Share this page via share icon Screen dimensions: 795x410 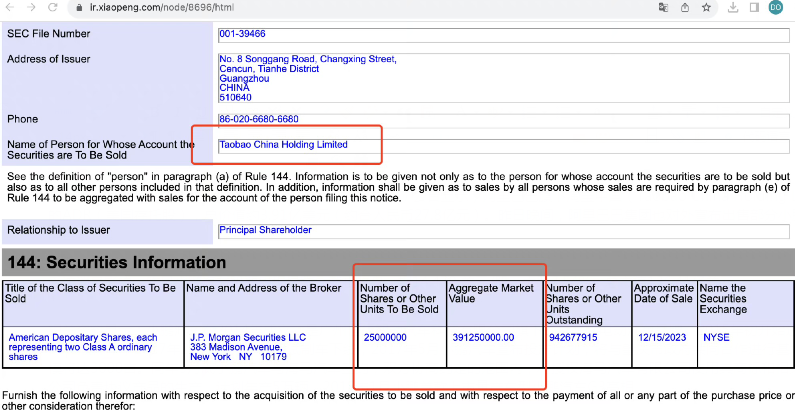point(685,8)
